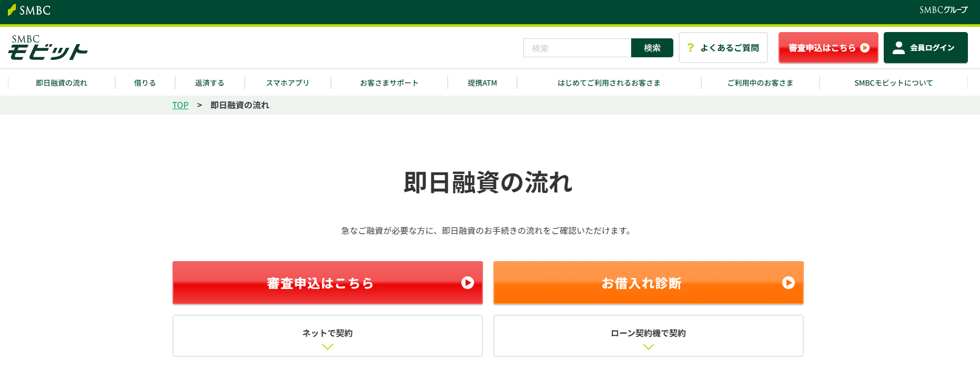Click play arrow icon in header 審査申込 button

865,48
